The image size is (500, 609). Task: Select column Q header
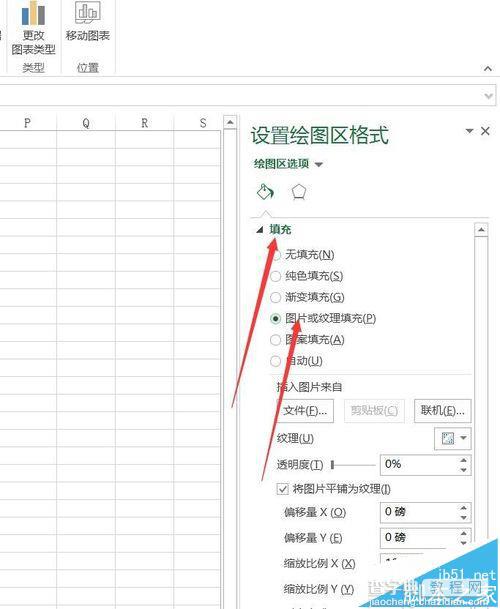tap(86, 123)
